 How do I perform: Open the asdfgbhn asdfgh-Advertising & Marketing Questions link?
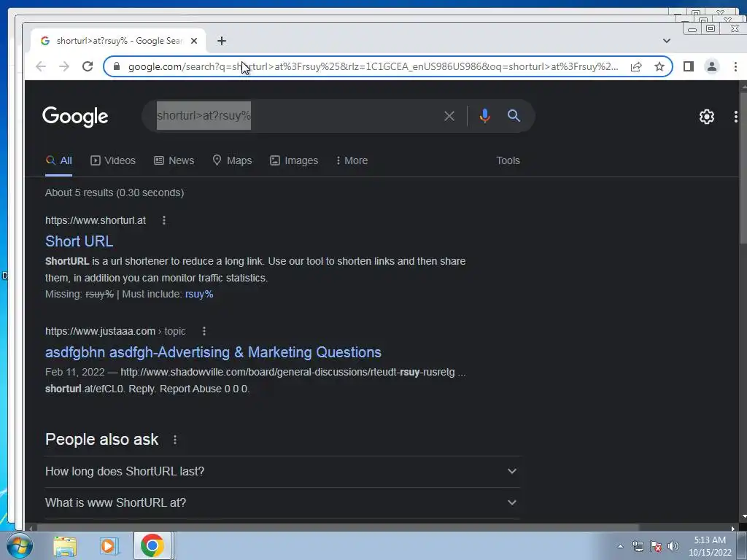[213, 352]
